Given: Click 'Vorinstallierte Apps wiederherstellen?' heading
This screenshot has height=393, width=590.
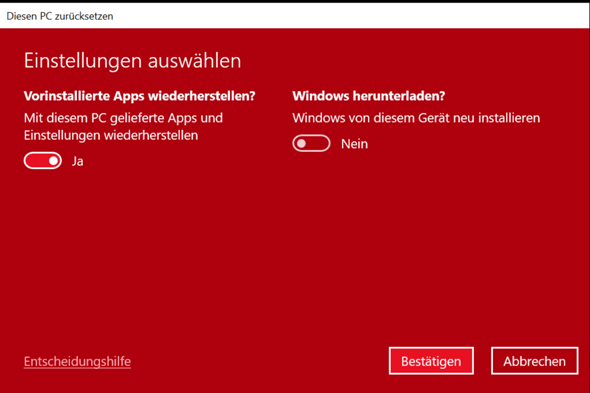Looking at the screenshot, I should tap(140, 96).
